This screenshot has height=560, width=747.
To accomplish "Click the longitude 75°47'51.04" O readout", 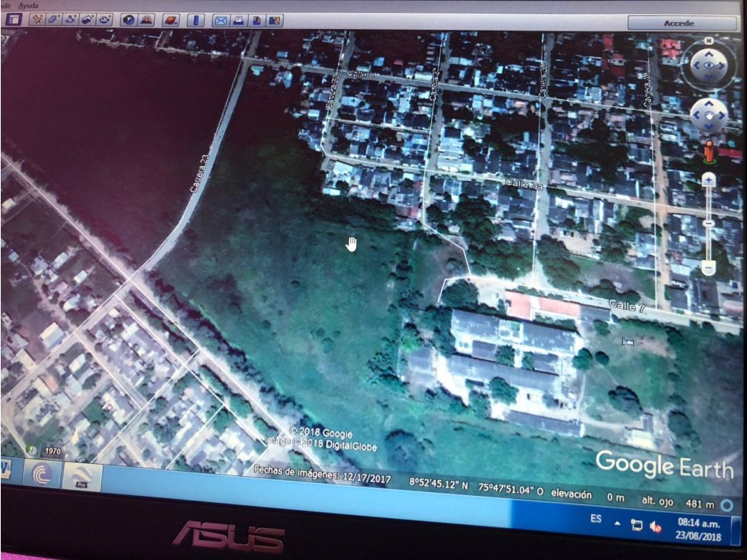I will [510, 488].
